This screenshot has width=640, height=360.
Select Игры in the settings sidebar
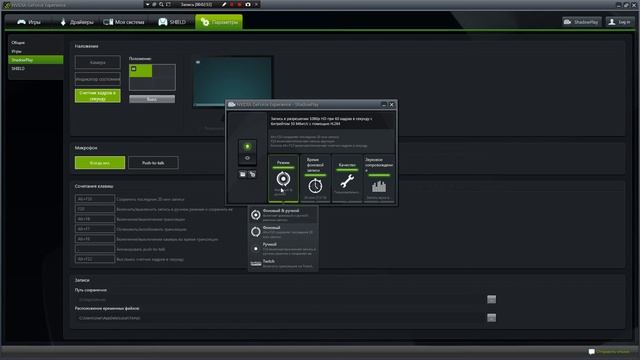coord(16,51)
